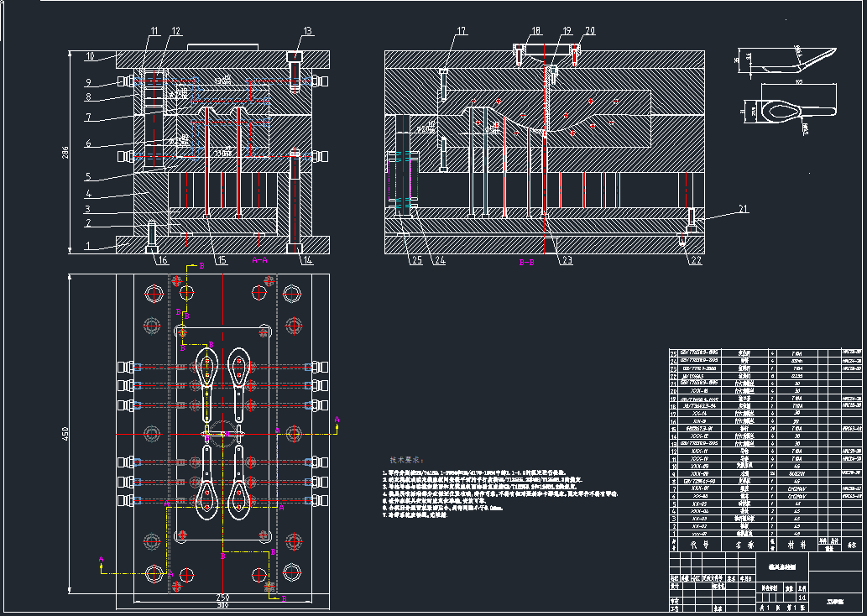This screenshot has height=616, width=867.
Task: Select callout number 18 above section B-B
Action: point(535,31)
